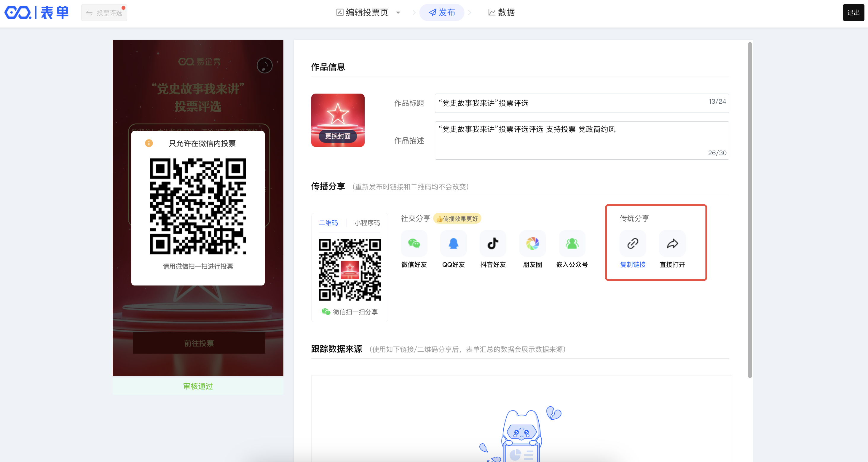Click the large WeChat vote QR code
868x462 pixels.
[198, 206]
